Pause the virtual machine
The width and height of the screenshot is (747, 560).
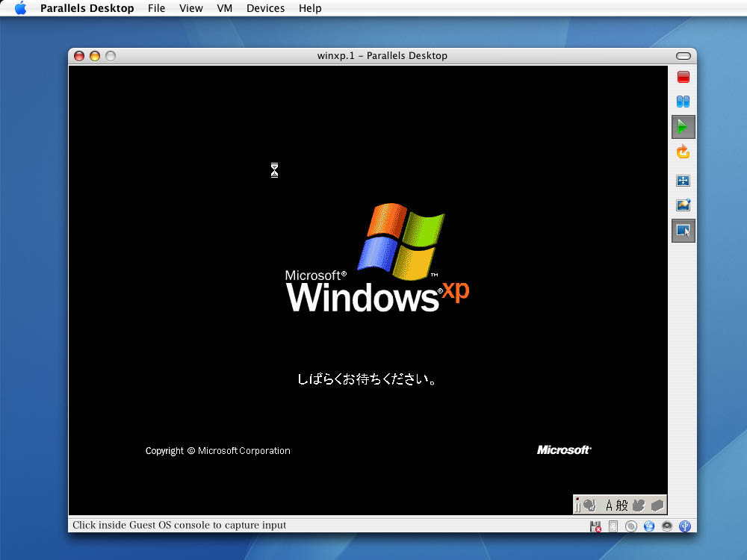click(683, 102)
